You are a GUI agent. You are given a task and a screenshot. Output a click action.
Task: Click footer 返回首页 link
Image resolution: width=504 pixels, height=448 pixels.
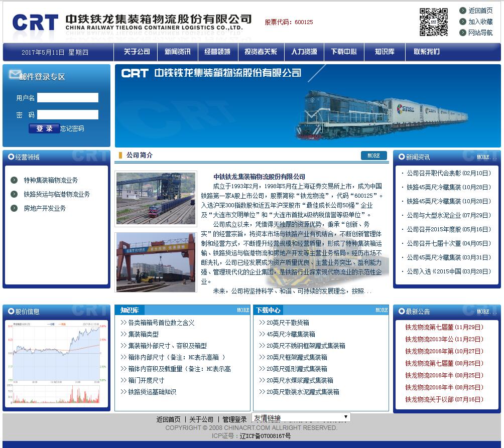tap(169, 419)
